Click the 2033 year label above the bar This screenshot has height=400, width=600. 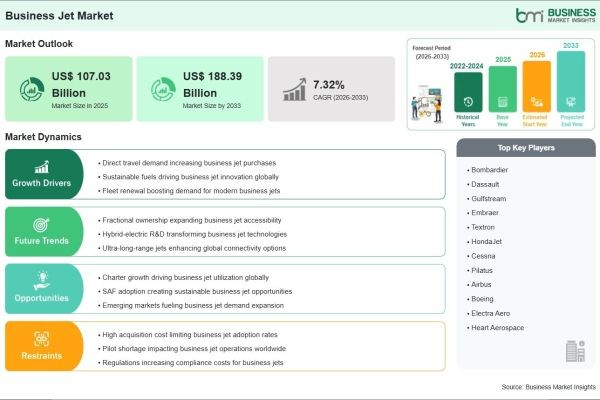tap(571, 45)
